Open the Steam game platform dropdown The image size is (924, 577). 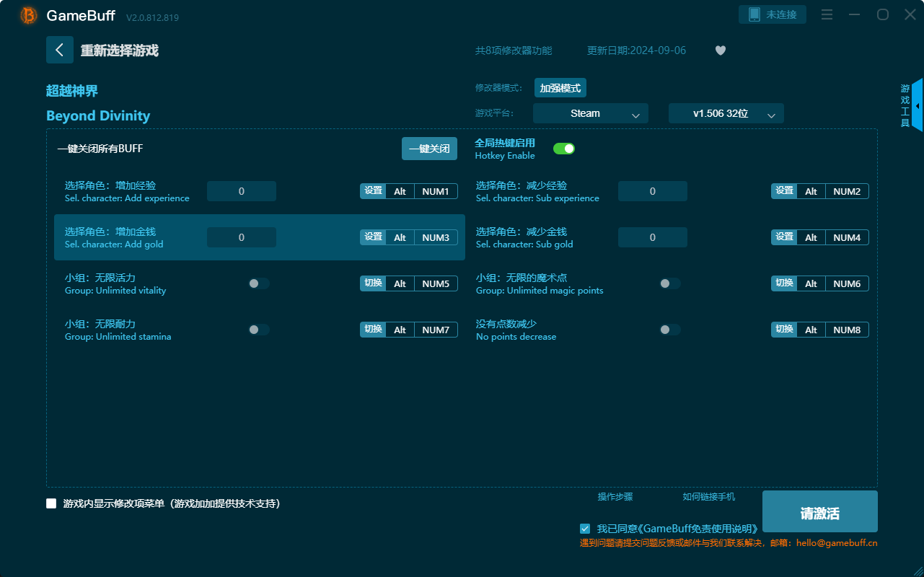click(590, 113)
